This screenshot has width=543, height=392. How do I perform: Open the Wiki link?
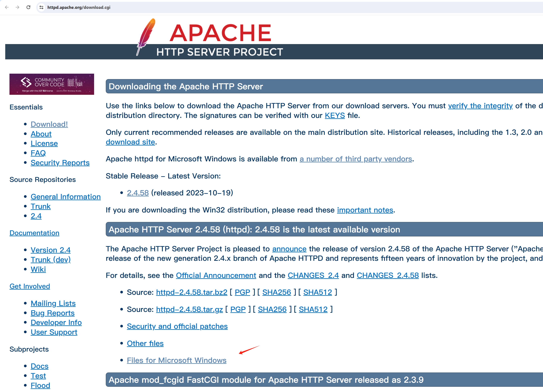[x=38, y=269]
